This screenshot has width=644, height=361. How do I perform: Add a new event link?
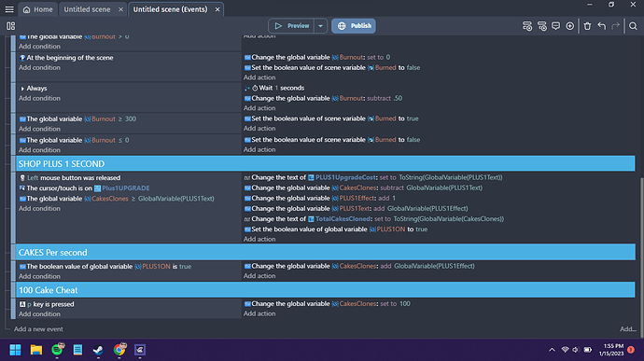[x=38, y=329]
